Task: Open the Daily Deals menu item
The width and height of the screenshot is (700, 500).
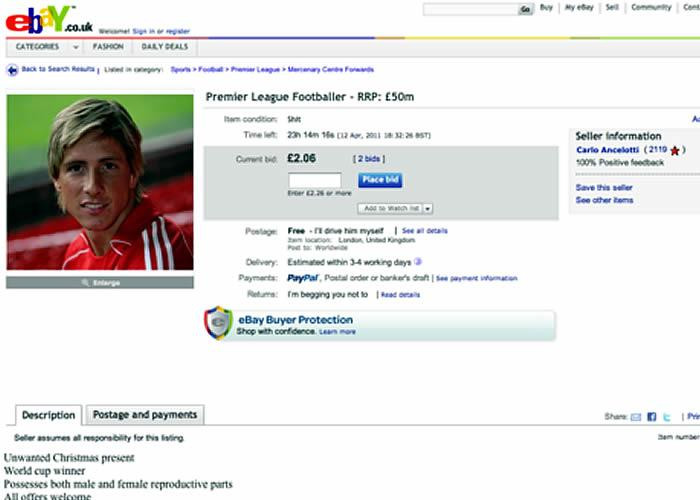Action: coord(164,46)
